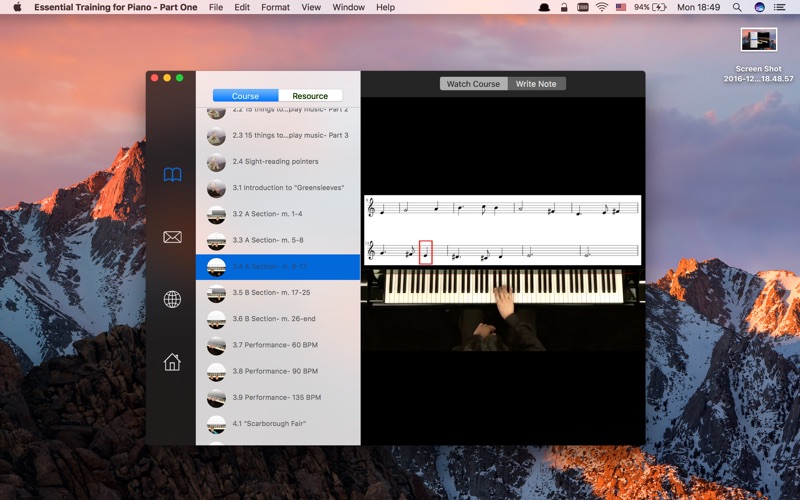Select the Screen Shot desktop file

(759, 55)
